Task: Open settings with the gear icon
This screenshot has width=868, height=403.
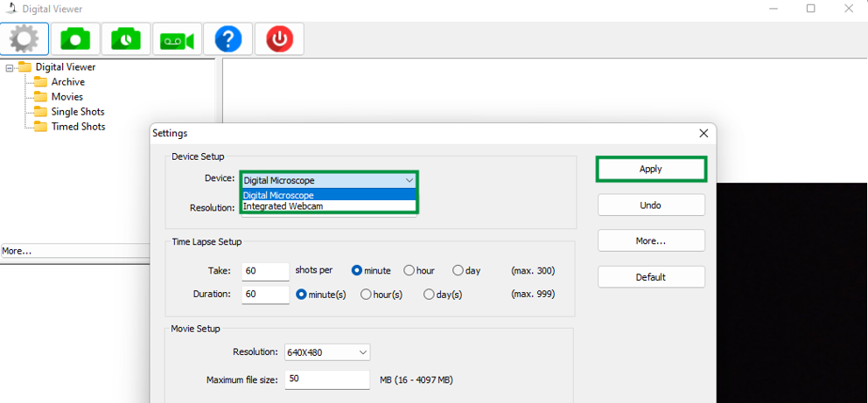Action: [24, 39]
